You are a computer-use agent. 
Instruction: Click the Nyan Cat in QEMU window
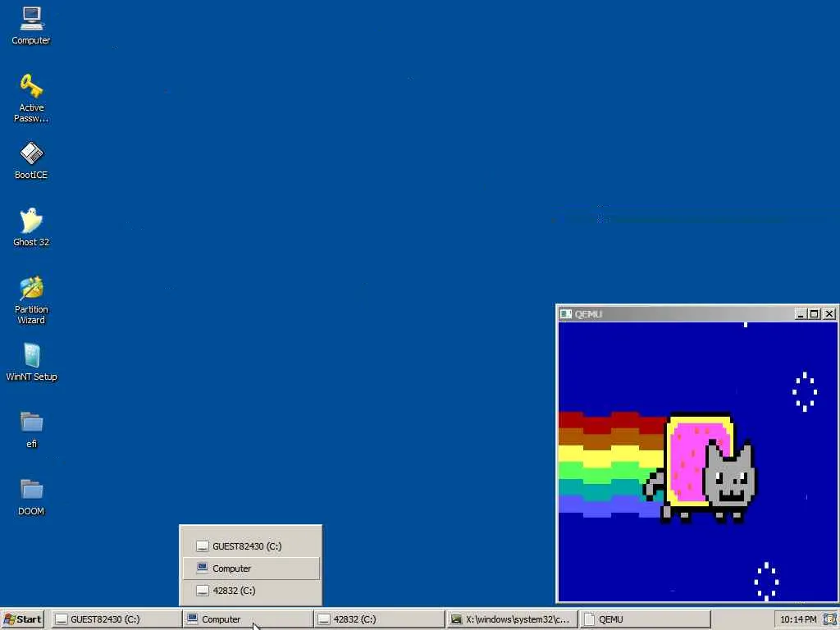[701, 468]
